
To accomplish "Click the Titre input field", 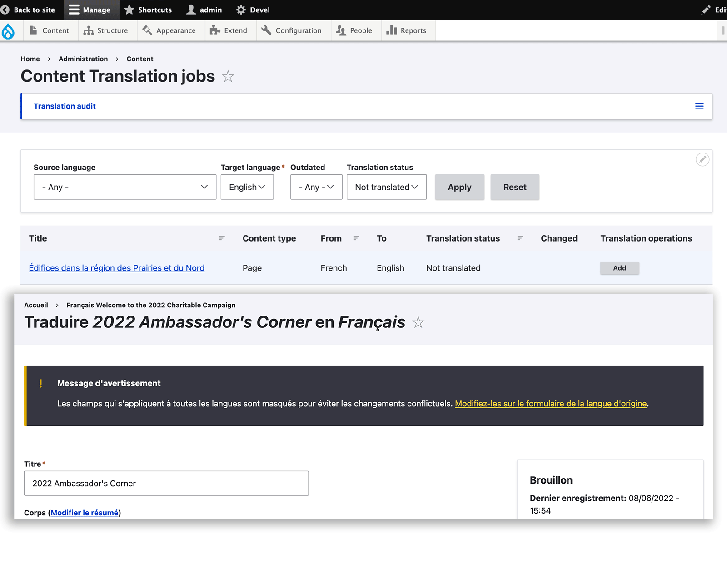I will point(166,483).
